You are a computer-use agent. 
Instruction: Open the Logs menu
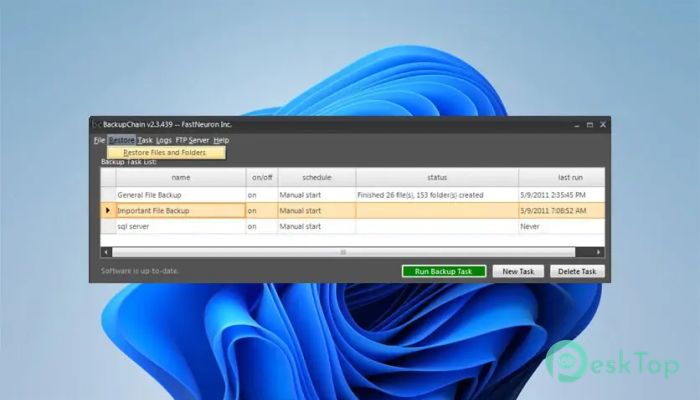pyautogui.click(x=163, y=140)
